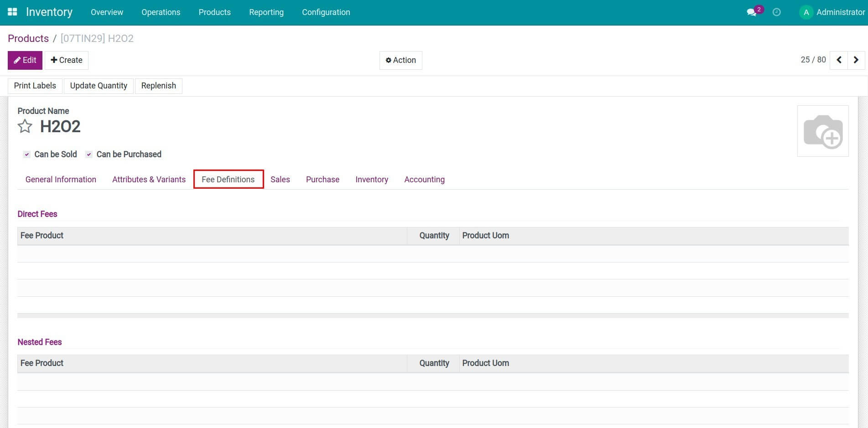Open messages via the chat bubble icon

click(751, 12)
